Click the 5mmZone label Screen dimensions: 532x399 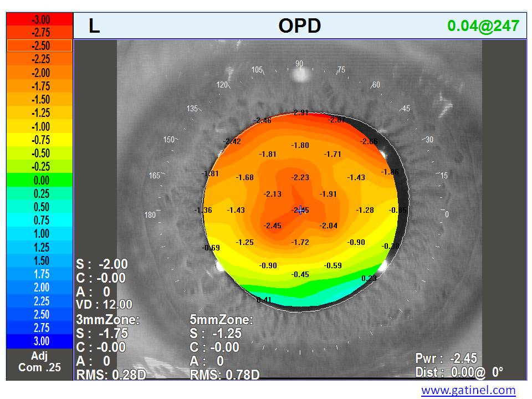coord(221,320)
